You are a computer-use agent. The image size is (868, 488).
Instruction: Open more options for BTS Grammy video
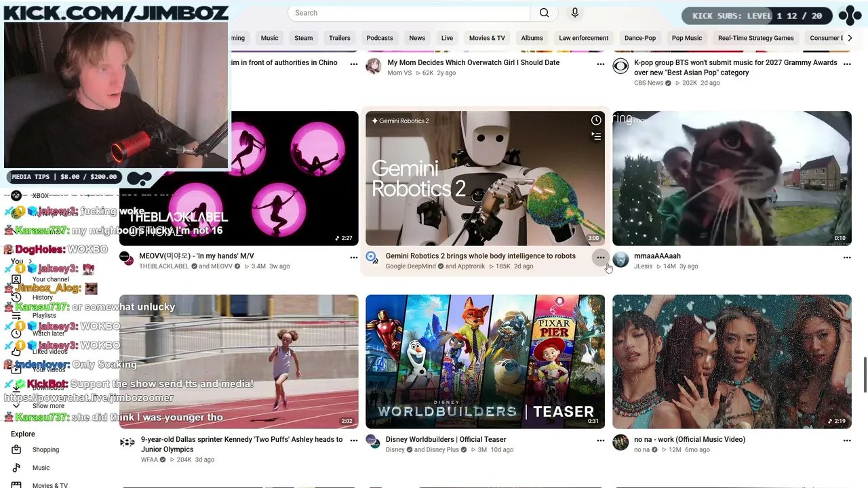point(847,64)
